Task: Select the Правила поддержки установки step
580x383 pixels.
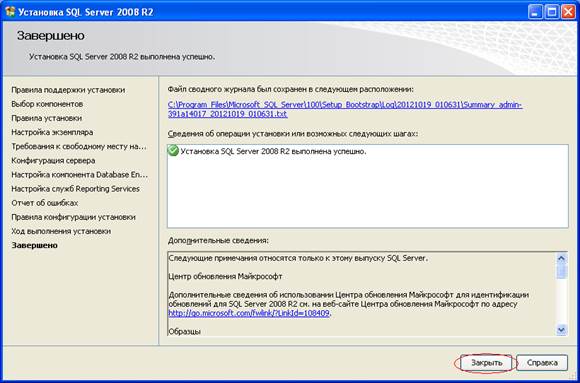Action: coord(68,90)
